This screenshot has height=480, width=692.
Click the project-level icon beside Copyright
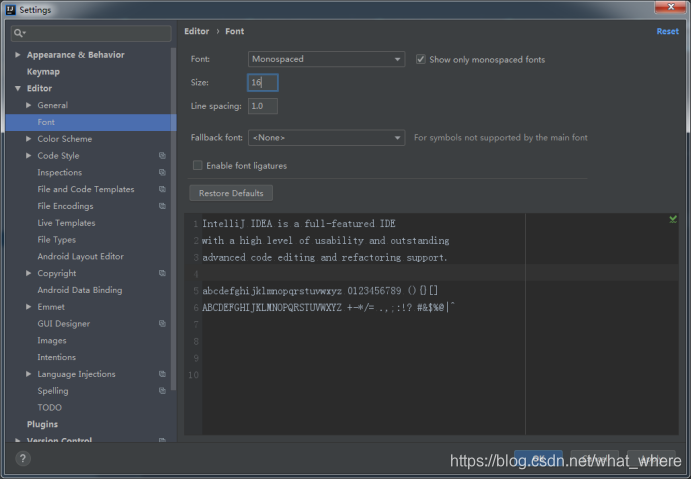point(162,273)
